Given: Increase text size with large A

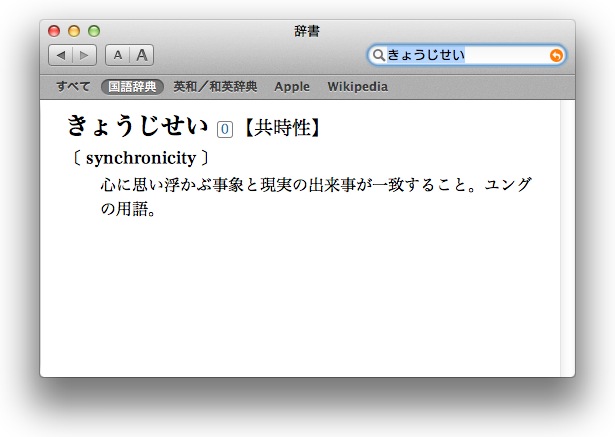Looking at the screenshot, I should pos(142,55).
